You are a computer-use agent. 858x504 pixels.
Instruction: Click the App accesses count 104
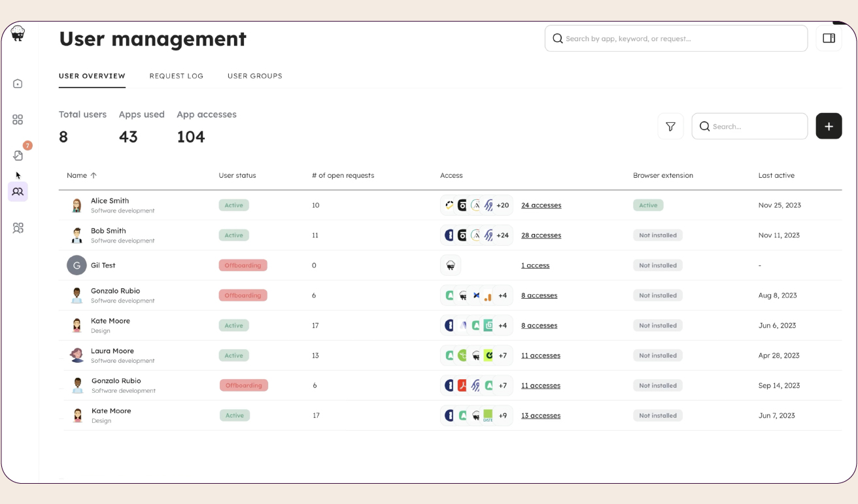coord(191,137)
